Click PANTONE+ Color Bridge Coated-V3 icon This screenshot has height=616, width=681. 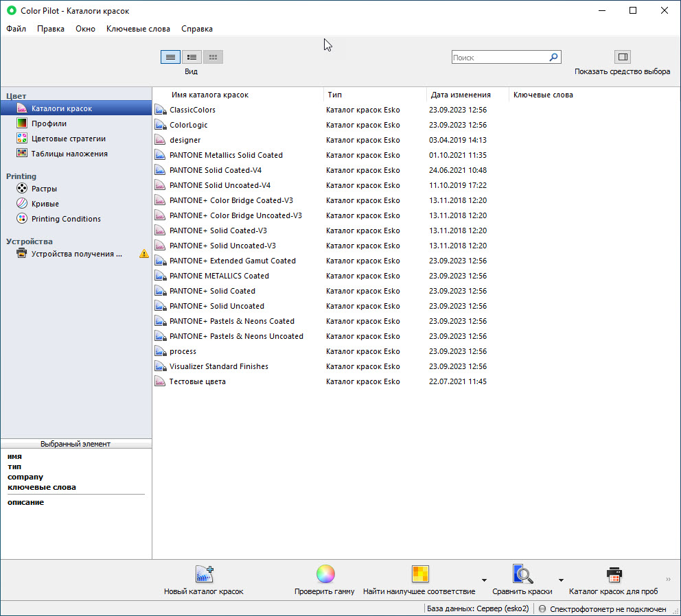click(160, 200)
